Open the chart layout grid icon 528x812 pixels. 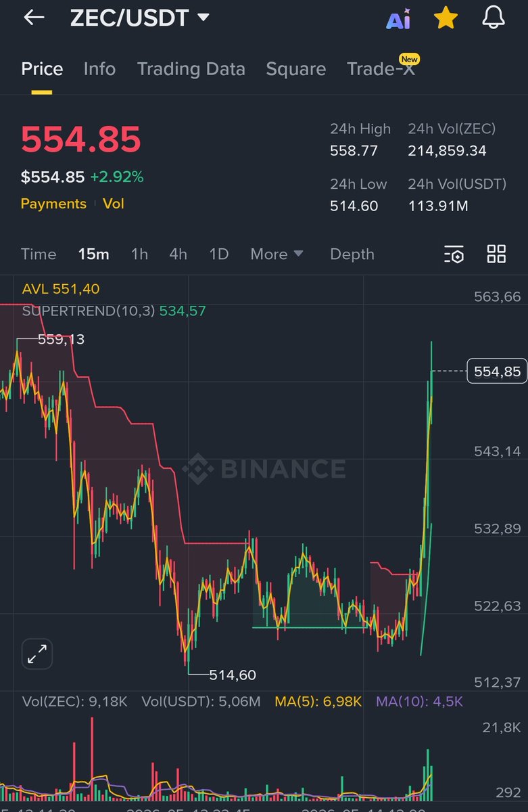tap(496, 254)
